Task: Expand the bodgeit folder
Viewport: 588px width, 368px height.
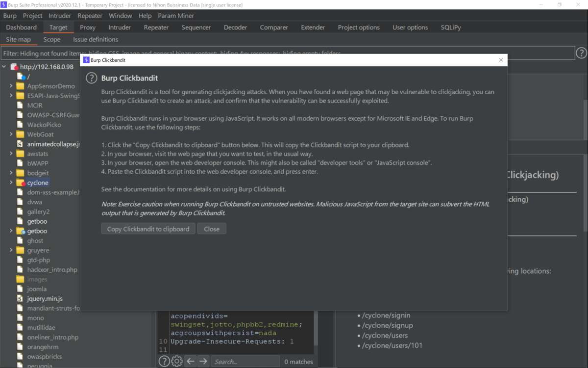Action: click(x=11, y=173)
